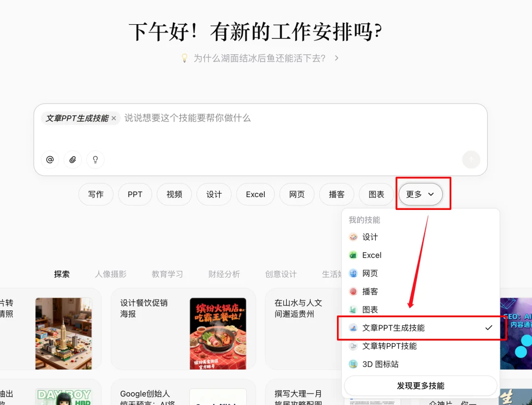Select the Excel icon in 我的技能 menu
The height and width of the screenshot is (405, 532).
[x=353, y=255]
